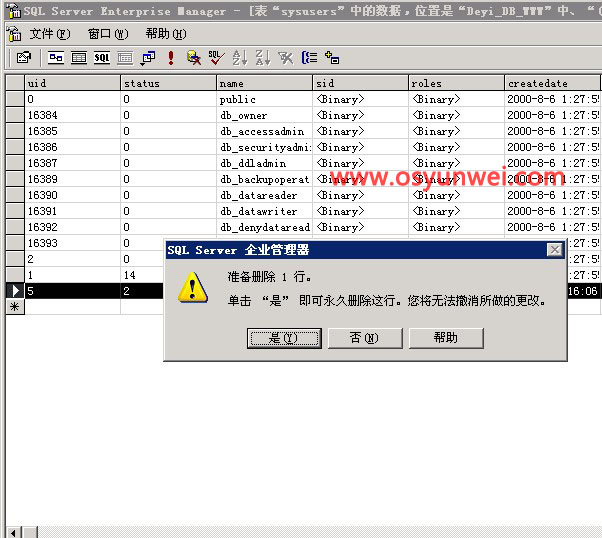Screen dimensions: 602x538
Task: Click the status cell showing 14
Action: (142, 275)
